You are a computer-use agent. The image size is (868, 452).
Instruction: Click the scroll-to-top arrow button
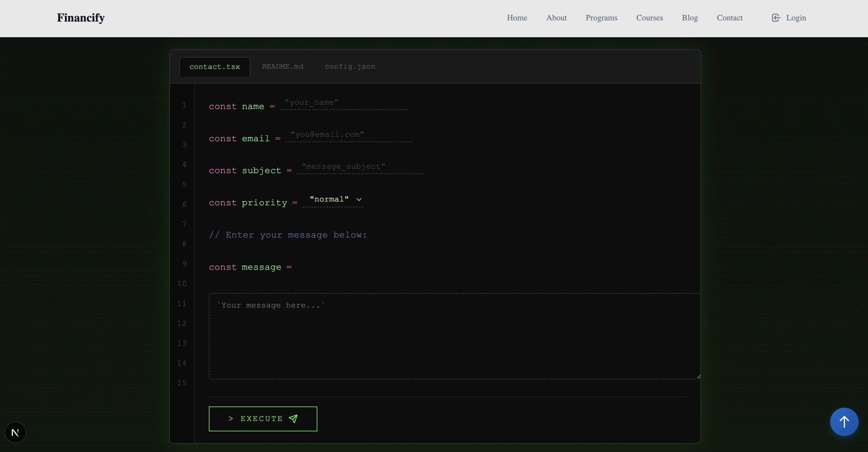tap(844, 422)
